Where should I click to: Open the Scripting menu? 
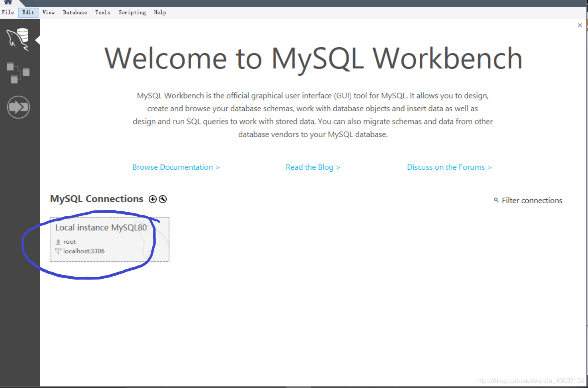coord(132,12)
